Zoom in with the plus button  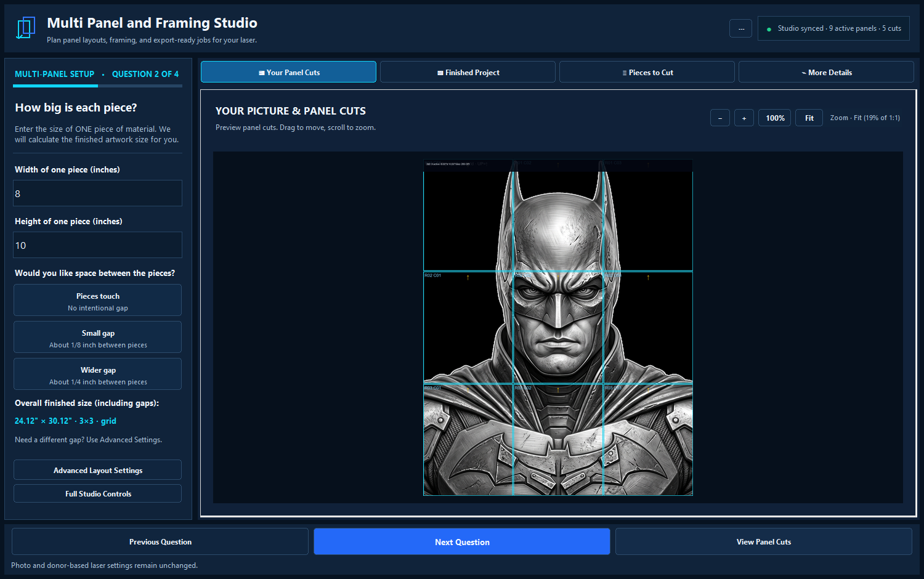(x=744, y=118)
